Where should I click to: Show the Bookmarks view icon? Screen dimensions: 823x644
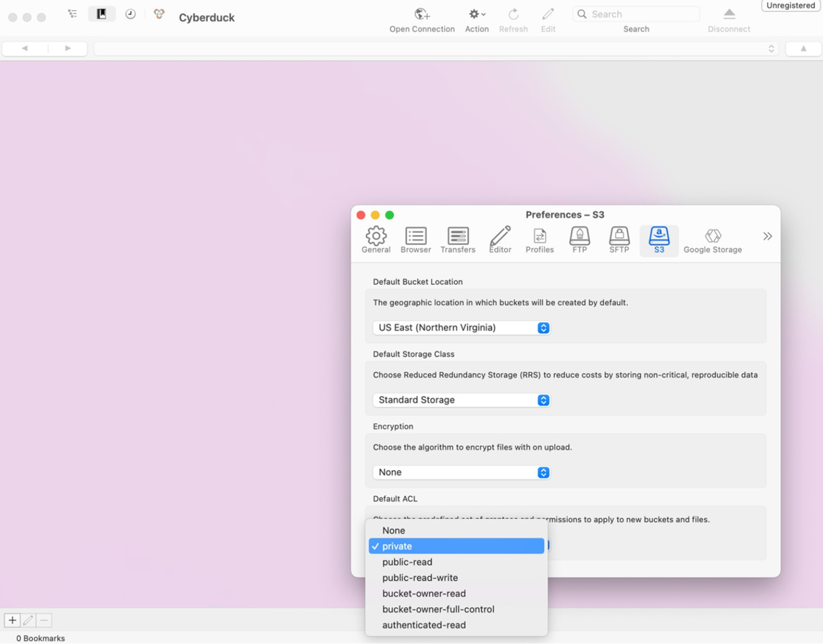[x=101, y=14]
